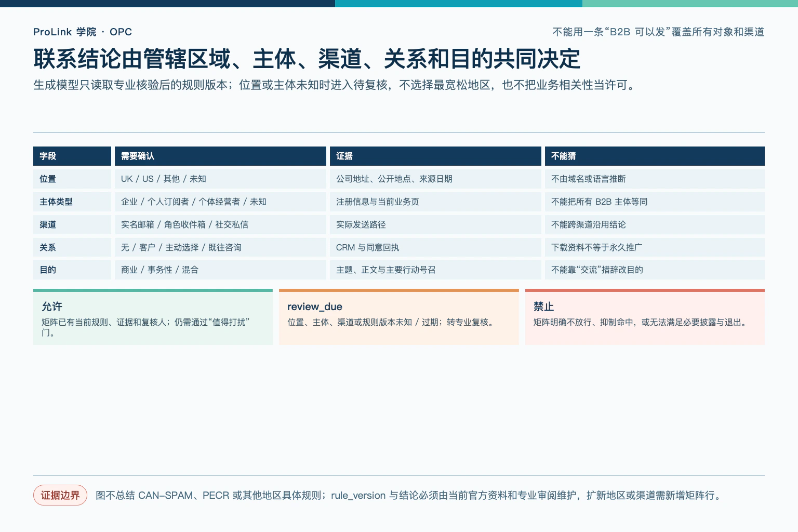Click the green card title '允许'
This screenshot has height=532, width=798.
click(52, 307)
